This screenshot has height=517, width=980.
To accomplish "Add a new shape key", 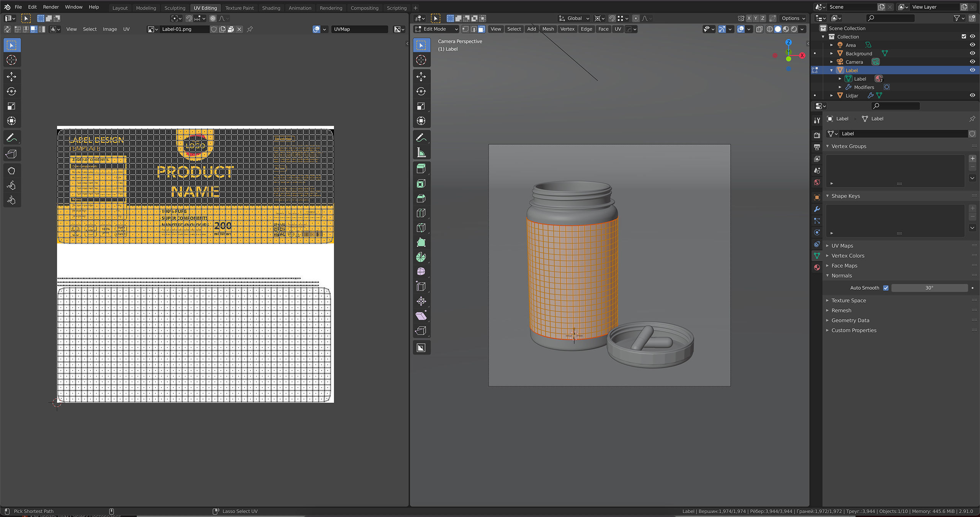I will 972,208.
